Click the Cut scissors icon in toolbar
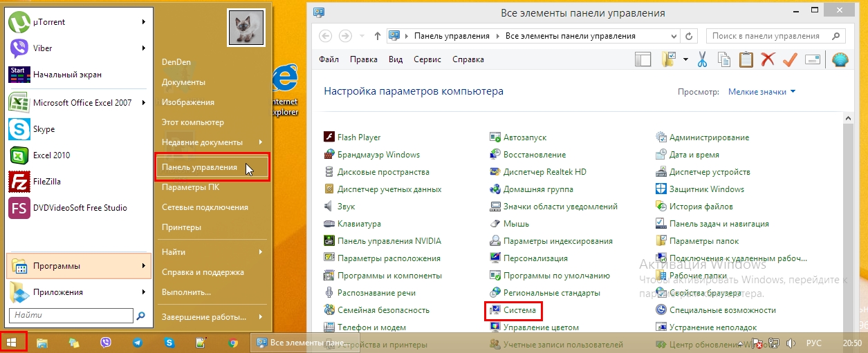 [x=702, y=60]
